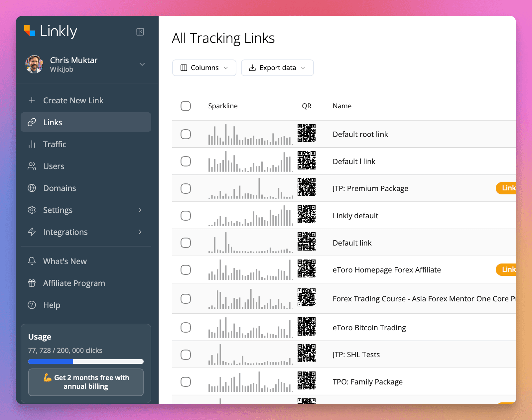The image size is (532, 420).
Task: Click the What's New bell icon
Action: click(x=32, y=261)
